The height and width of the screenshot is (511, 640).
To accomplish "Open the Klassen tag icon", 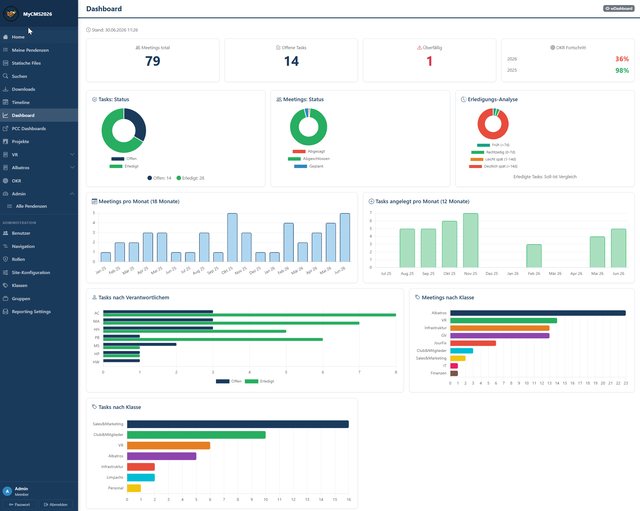I will 5,285.
